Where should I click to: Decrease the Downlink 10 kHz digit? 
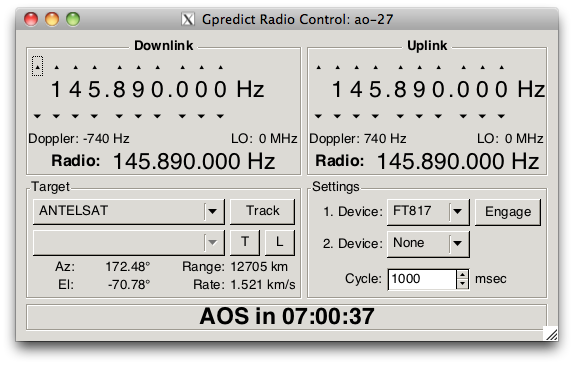pyautogui.click(x=138, y=116)
